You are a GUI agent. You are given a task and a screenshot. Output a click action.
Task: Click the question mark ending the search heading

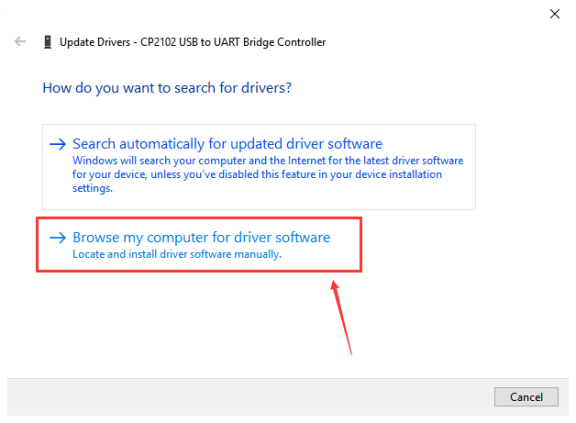[288, 88]
